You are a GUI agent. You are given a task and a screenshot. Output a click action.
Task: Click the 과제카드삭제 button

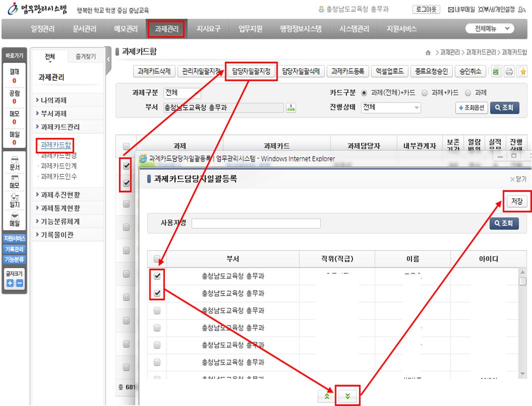[x=153, y=71]
